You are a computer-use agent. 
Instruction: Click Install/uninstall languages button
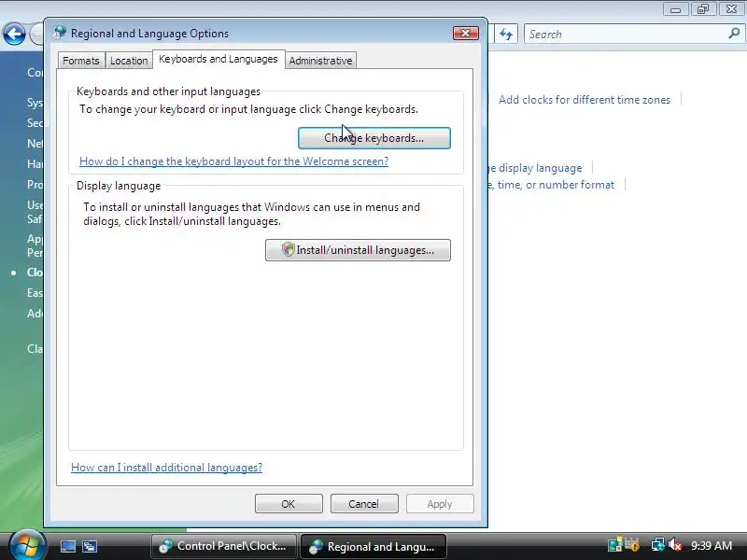tap(358, 250)
